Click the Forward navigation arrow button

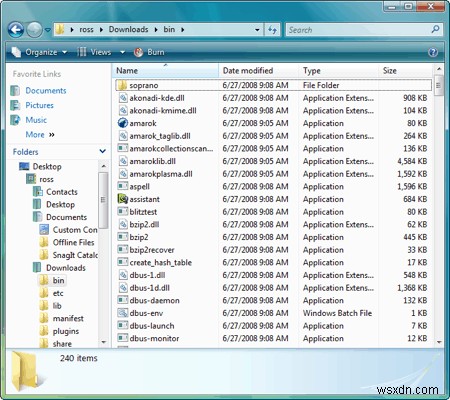click(34, 30)
